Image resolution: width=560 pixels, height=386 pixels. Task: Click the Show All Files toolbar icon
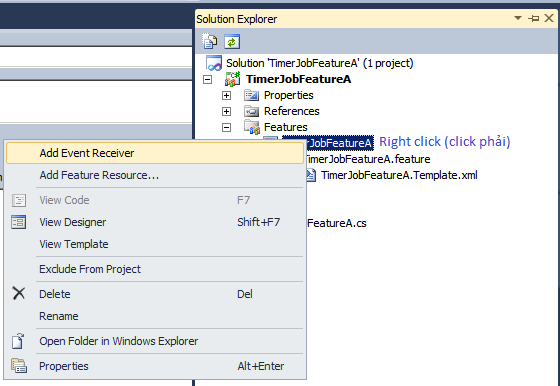coord(209,41)
